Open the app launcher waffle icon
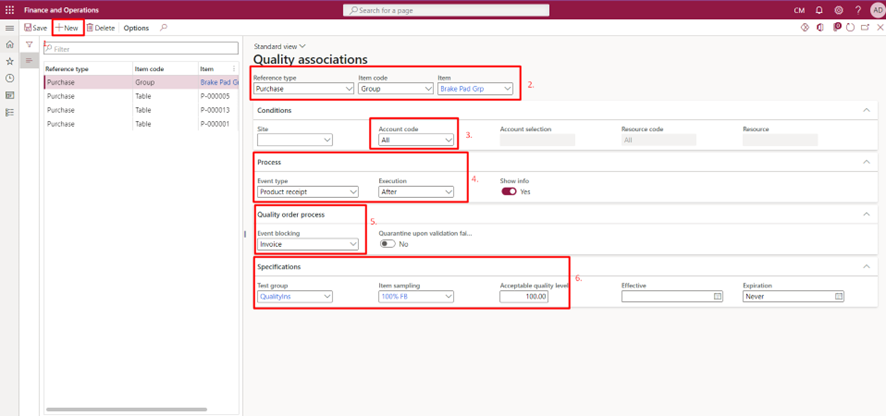886x416 pixels. coord(10,10)
